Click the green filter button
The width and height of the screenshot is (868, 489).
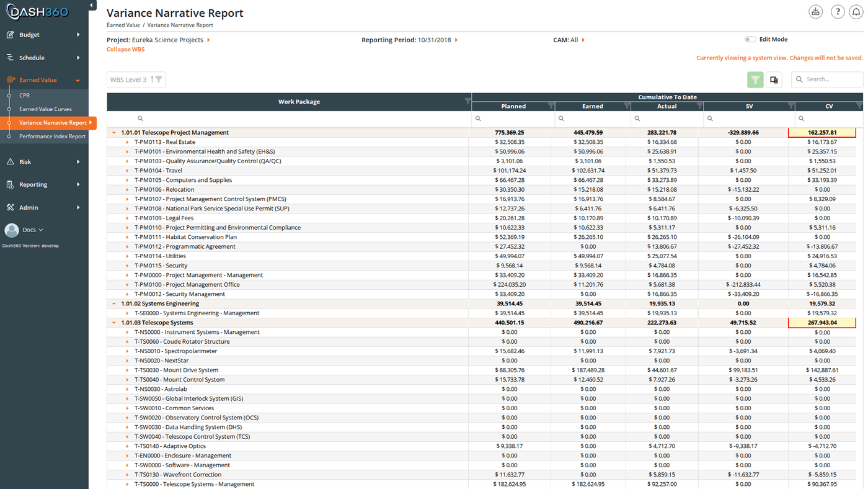755,79
